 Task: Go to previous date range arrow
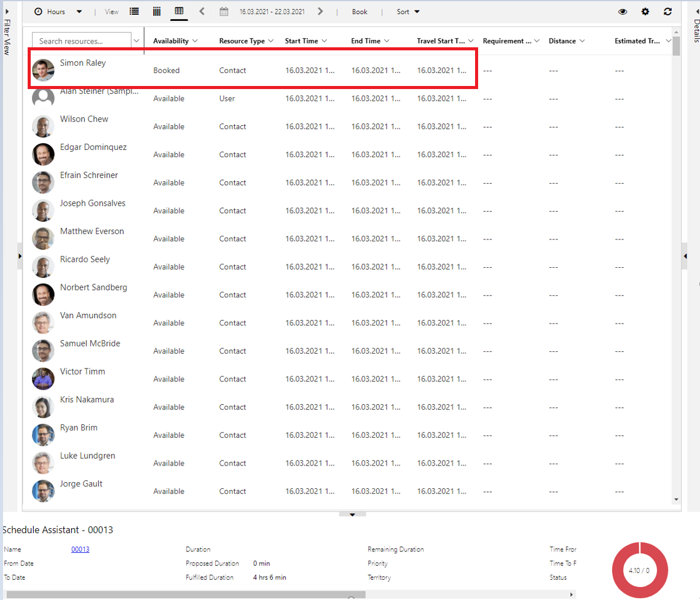(202, 12)
